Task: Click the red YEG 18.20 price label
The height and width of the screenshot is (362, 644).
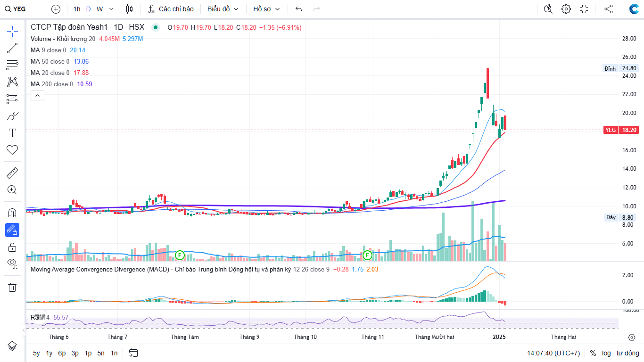Action: tap(621, 130)
